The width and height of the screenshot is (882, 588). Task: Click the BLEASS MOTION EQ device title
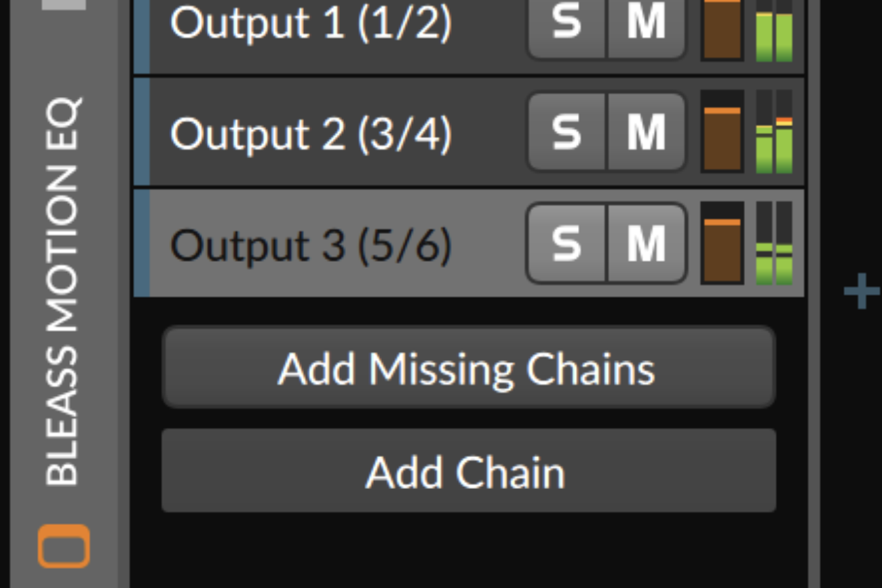coord(64,292)
